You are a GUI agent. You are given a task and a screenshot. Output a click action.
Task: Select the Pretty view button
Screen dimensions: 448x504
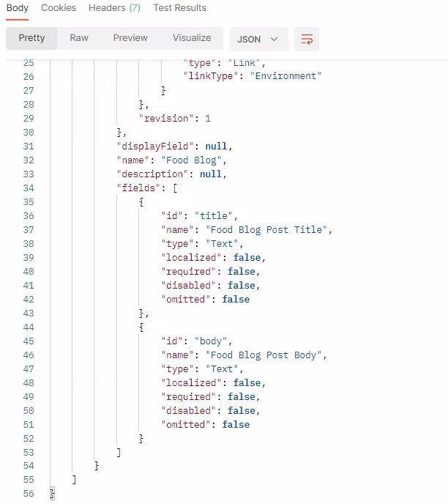[31, 38]
